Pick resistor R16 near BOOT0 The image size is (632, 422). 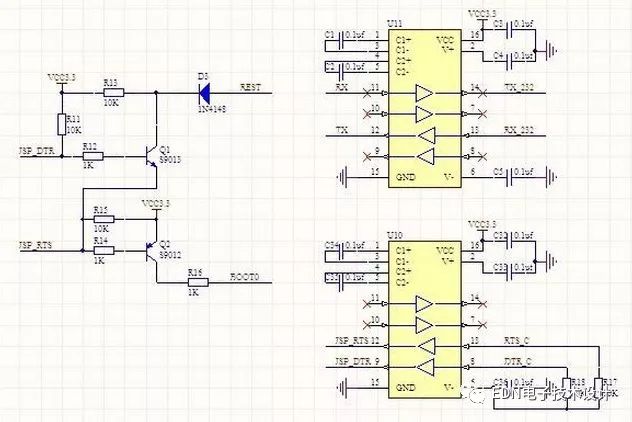coord(194,282)
